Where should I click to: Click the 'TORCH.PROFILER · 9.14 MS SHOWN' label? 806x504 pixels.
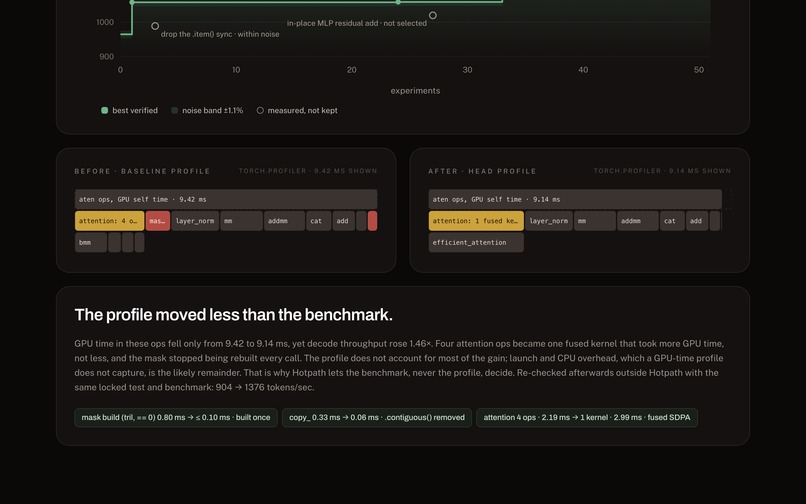click(x=662, y=171)
